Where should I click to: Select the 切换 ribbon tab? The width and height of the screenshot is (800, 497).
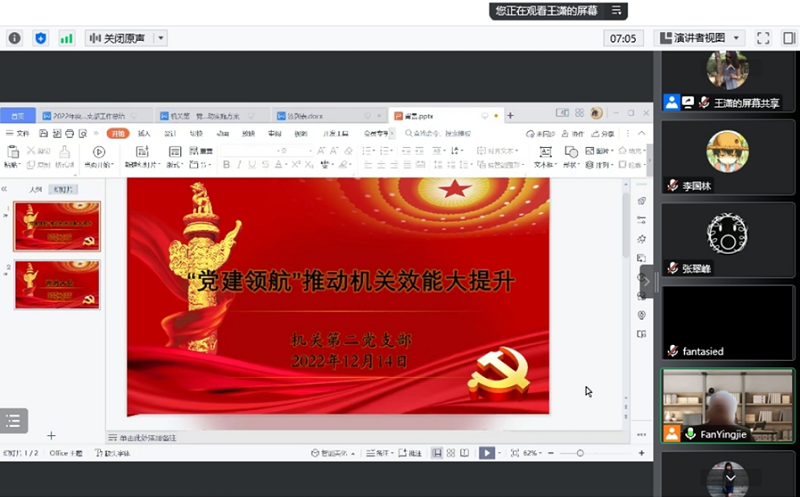[x=196, y=134]
